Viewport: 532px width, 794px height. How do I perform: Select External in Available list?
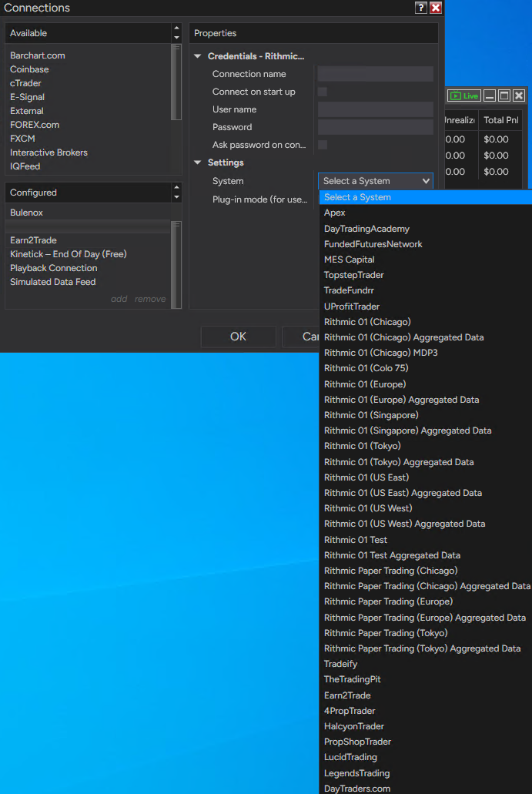click(27, 110)
